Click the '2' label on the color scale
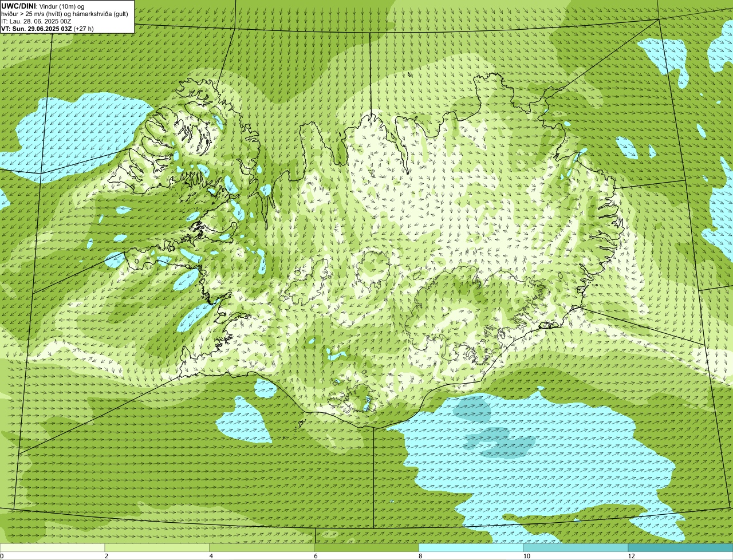The width and height of the screenshot is (733, 560). point(107,556)
